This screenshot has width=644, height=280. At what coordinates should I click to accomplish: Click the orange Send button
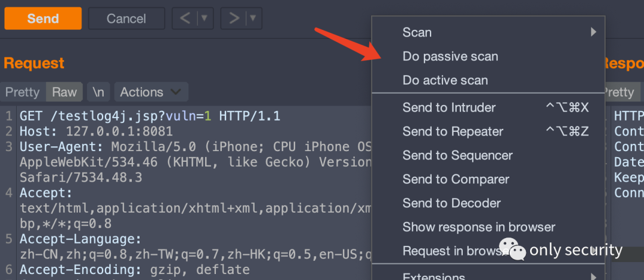point(43,19)
